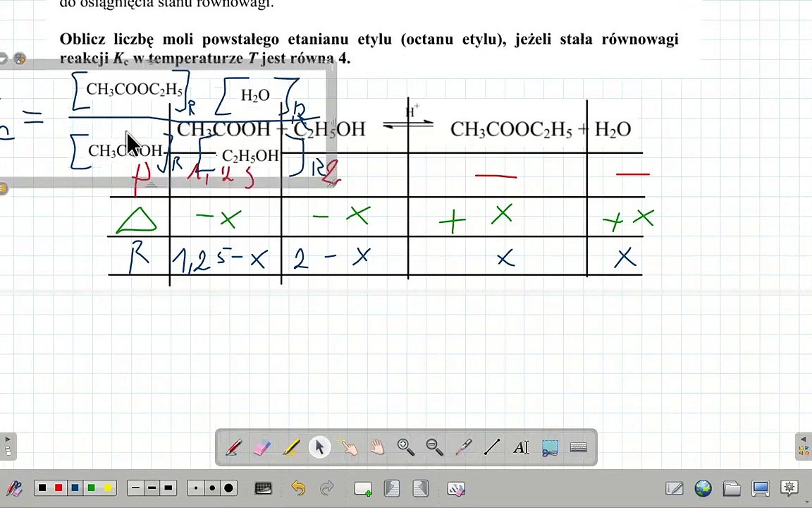Go to the previous page
This screenshot has width=812, height=508.
(x=392, y=488)
